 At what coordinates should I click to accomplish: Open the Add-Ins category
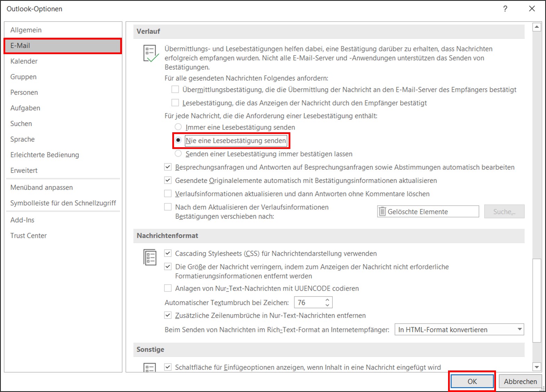[63, 220]
